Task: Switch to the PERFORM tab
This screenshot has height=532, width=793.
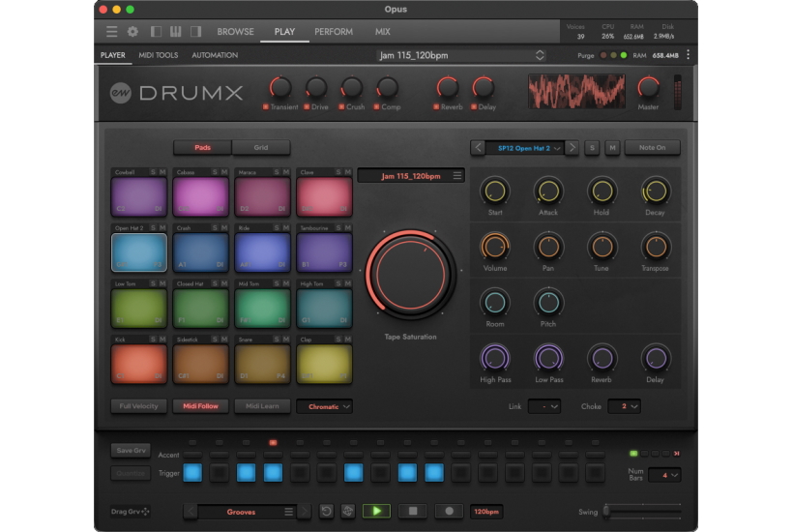Action: click(x=334, y=31)
